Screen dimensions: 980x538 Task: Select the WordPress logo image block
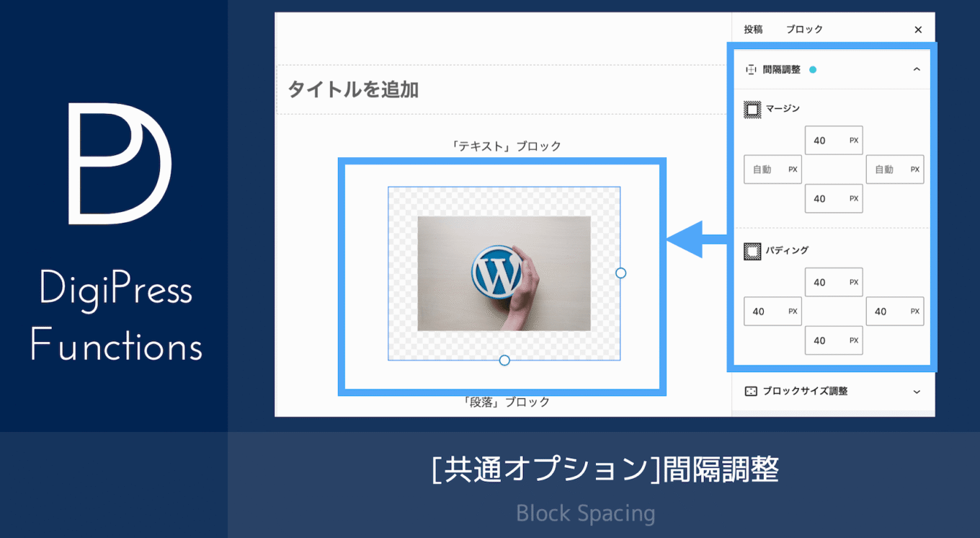504,273
